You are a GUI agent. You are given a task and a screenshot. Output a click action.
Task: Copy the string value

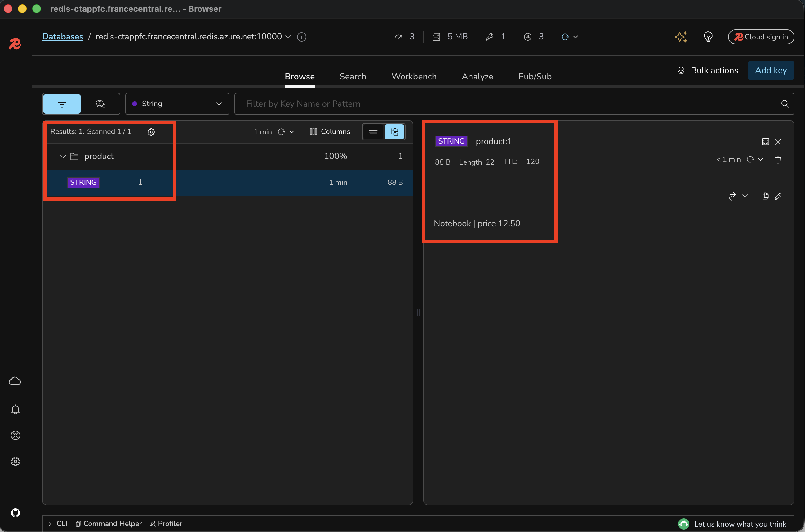click(765, 196)
